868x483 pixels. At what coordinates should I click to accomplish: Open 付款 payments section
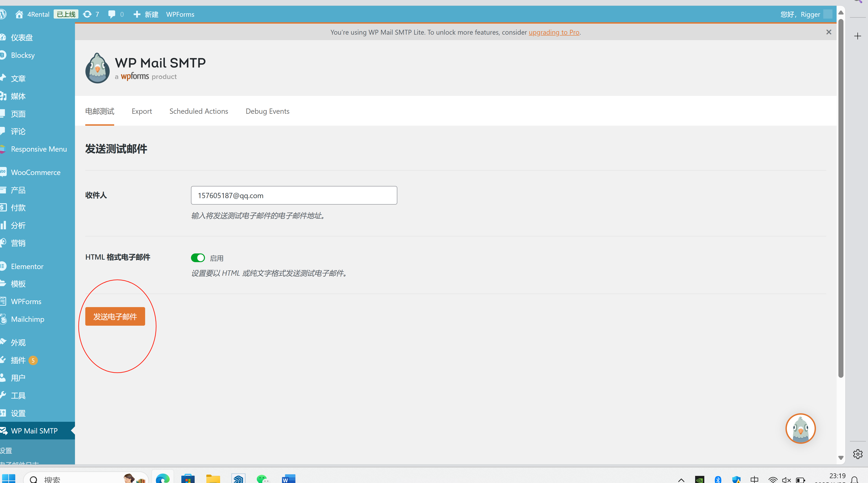coord(18,208)
